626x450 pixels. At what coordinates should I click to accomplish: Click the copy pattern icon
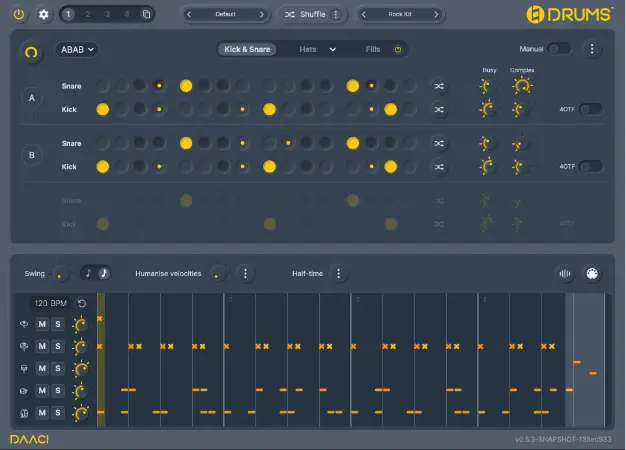(x=146, y=15)
